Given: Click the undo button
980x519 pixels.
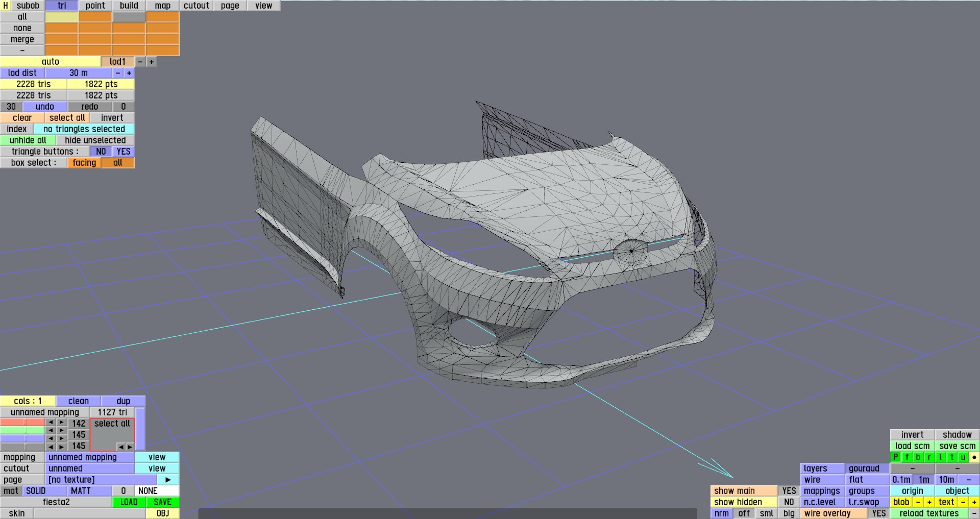Looking at the screenshot, I should pyautogui.click(x=45, y=107).
